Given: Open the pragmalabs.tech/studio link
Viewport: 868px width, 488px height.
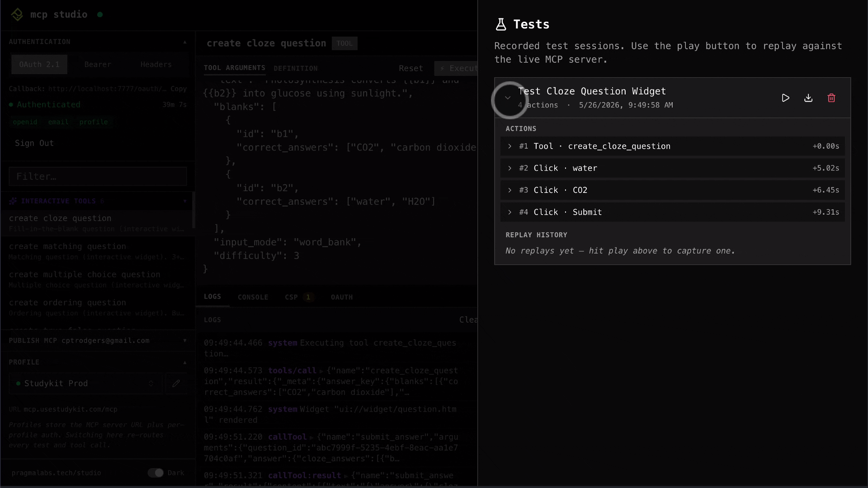Looking at the screenshot, I should pyautogui.click(x=57, y=473).
